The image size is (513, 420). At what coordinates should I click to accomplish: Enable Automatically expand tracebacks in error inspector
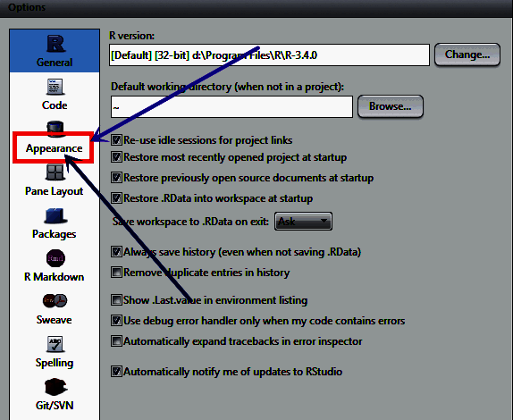pos(116,341)
